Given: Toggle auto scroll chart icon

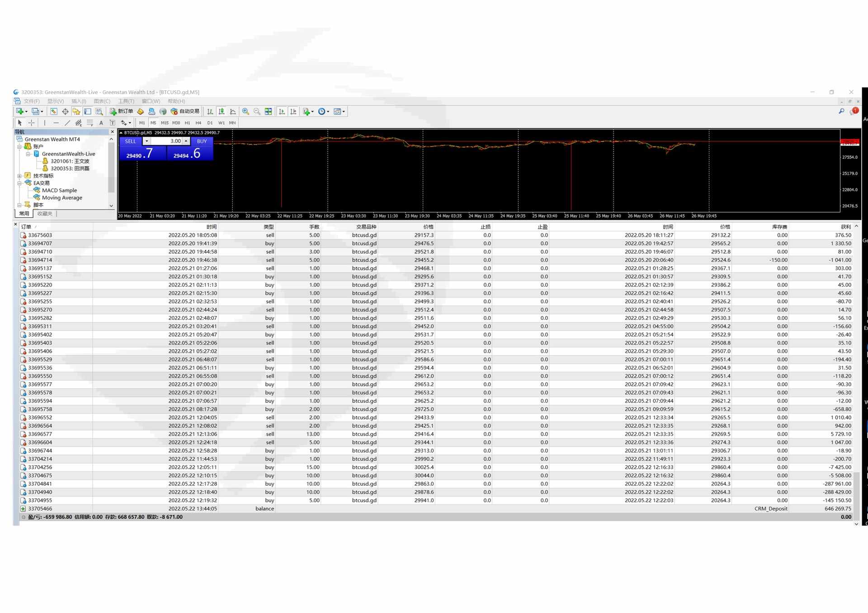Looking at the screenshot, I should click(x=282, y=112).
